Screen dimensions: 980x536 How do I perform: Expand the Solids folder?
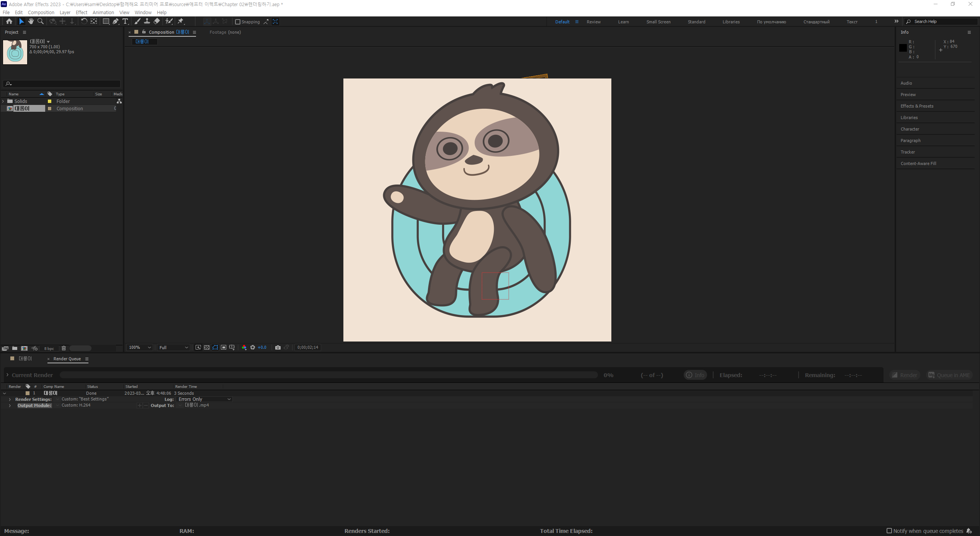pyautogui.click(x=3, y=101)
